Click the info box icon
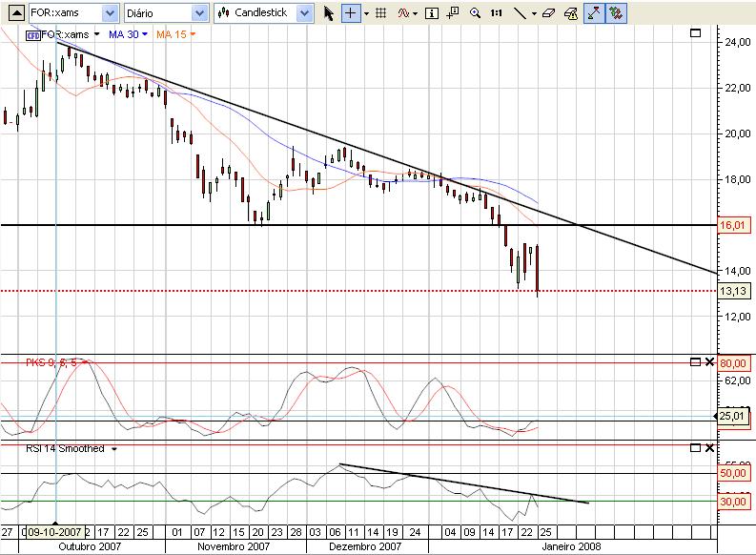 click(432, 13)
